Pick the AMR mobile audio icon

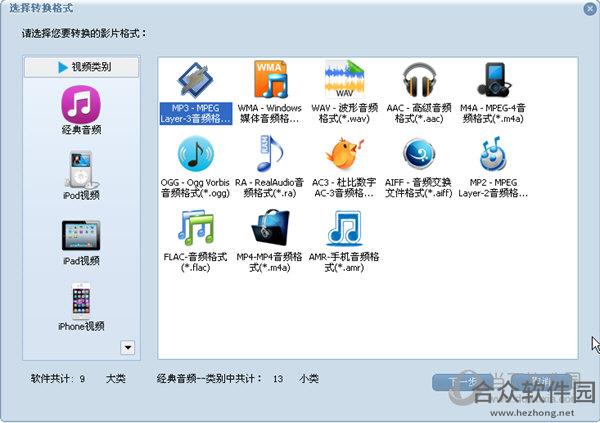tap(344, 228)
